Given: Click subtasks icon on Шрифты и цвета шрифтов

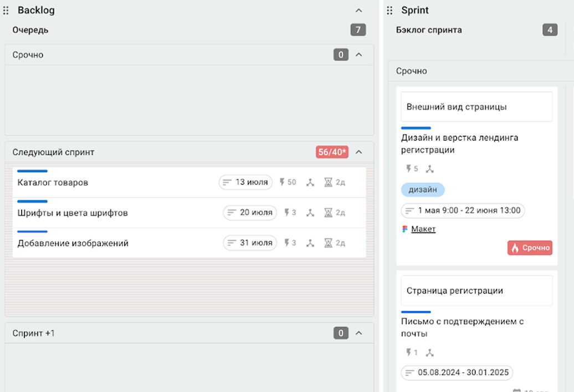Looking at the screenshot, I should (310, 213).
